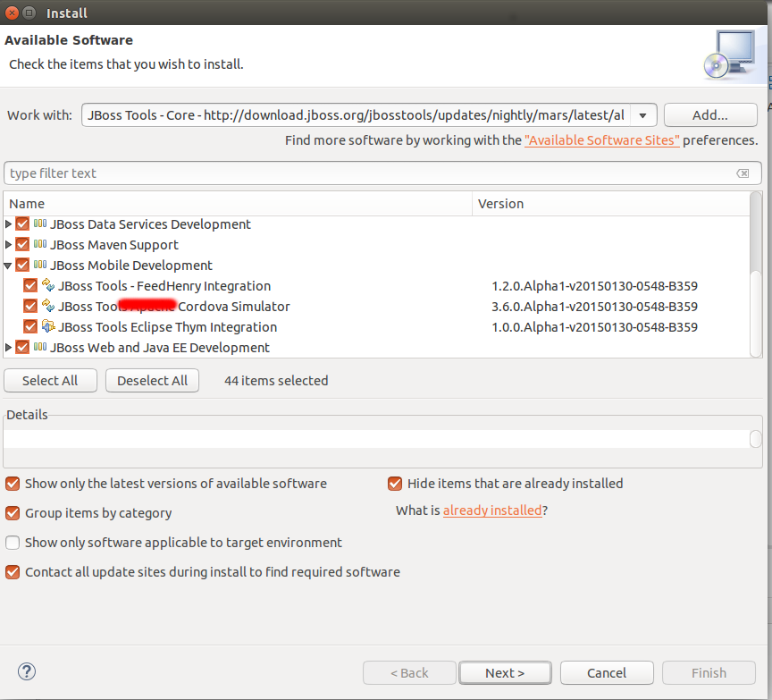Image resolution: width=772 pixels, height=700 pixels.
Task: Uncheck the Cordova Simulator item
Action: click(30, 307)
